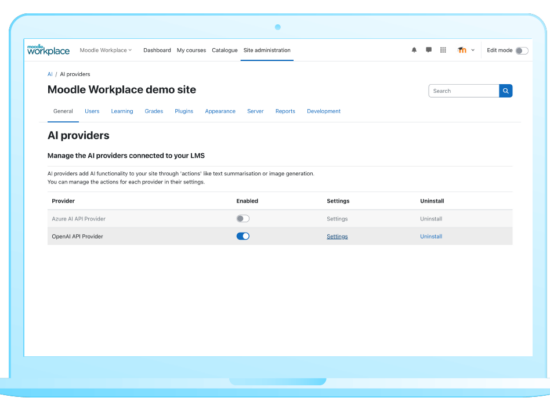Click the Azure AI API Provider name
Image resolution: width=550 pixels, height=412 pixels.
tap(79, 219)
